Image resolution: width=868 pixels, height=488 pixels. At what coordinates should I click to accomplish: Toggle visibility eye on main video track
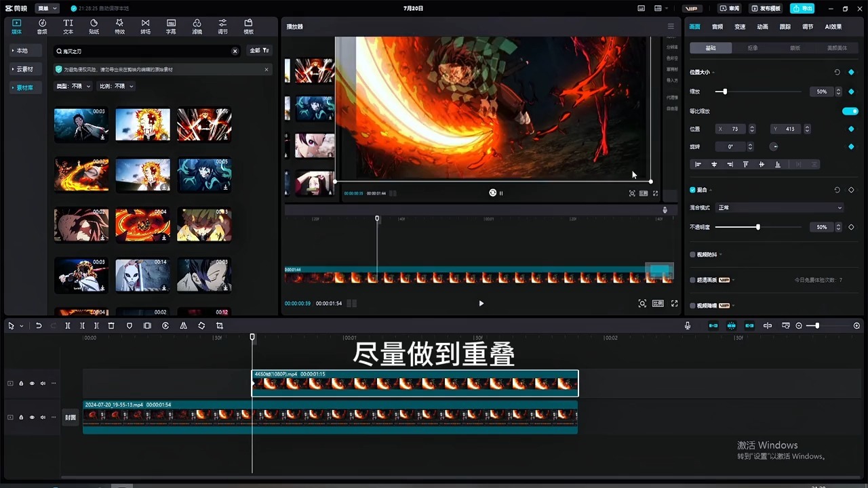coord(32,417)
